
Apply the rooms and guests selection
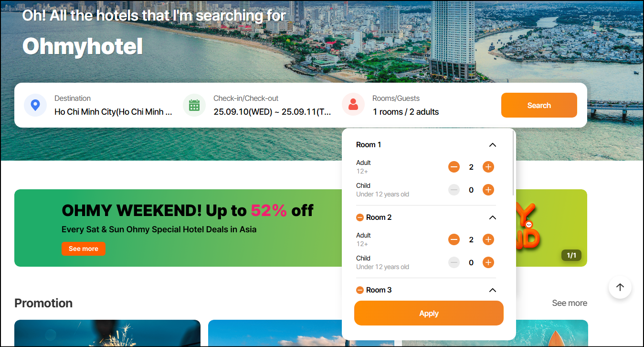tap(429, 313)
